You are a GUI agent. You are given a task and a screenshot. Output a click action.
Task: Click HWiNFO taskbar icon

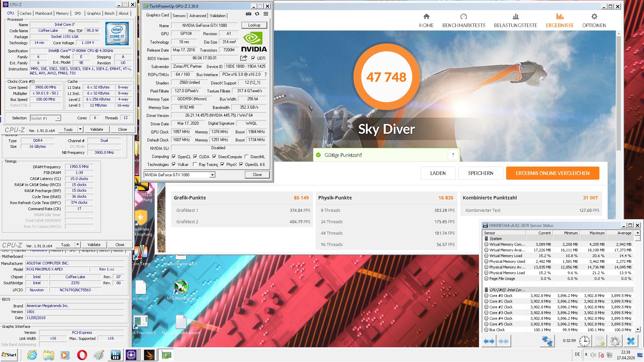tap(115, 355)
